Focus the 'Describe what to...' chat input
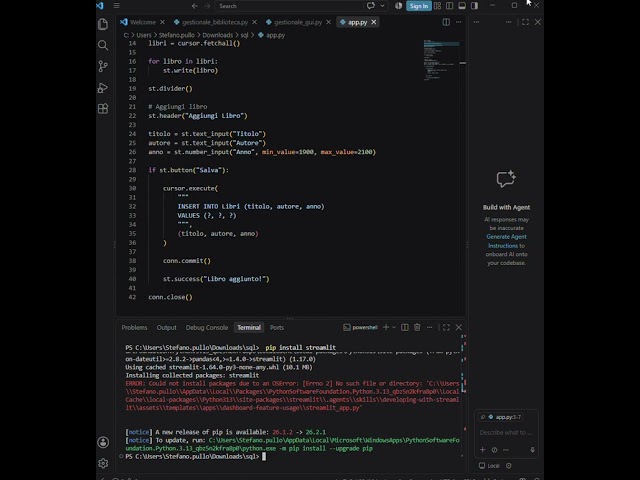 click(x=507, y=433)
